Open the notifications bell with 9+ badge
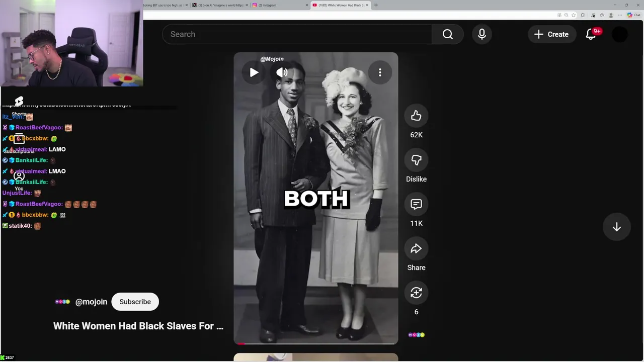This screenshot has width=644, height=362. point(592,34)
